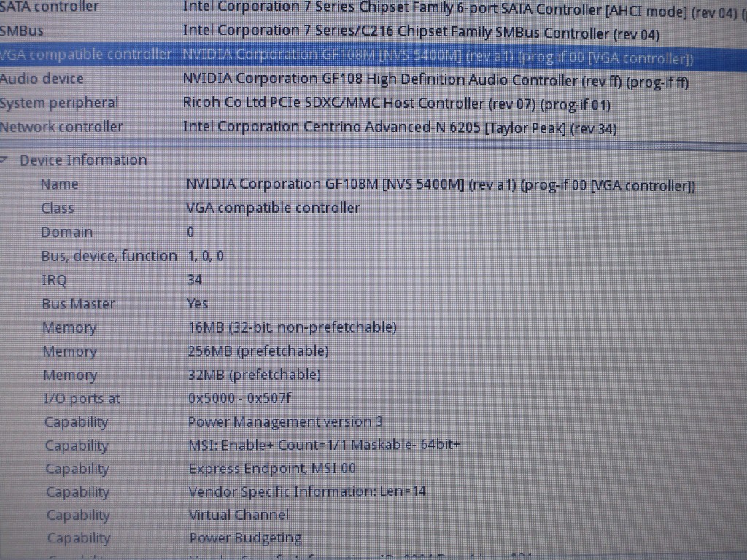Select the Network controller row
The image size is (747, 560).
373,128
